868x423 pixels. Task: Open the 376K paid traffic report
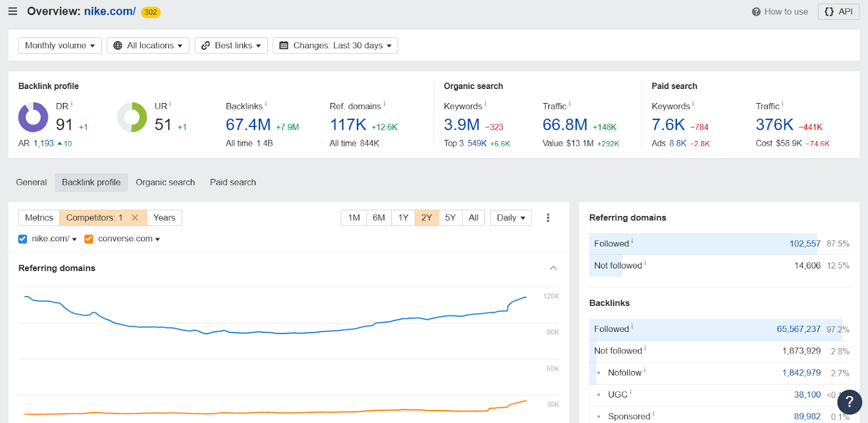pos(775,125)
